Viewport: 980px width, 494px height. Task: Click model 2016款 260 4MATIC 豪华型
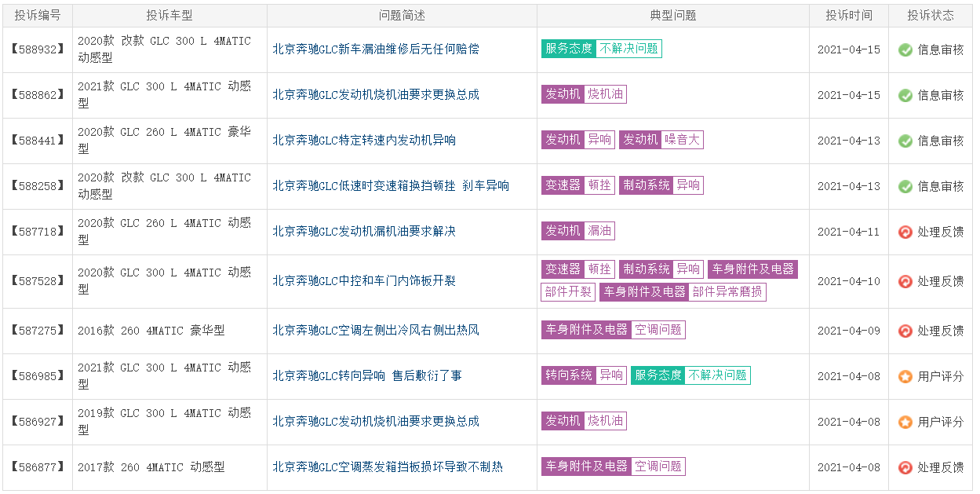click(151, 331)
